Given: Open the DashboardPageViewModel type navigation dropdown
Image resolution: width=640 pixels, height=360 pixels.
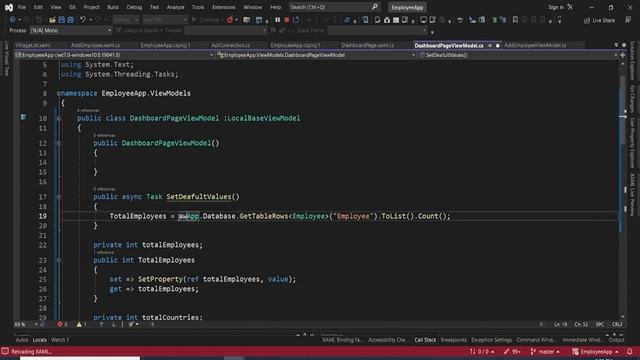Looking at the screenshot, I should point(316,55).
